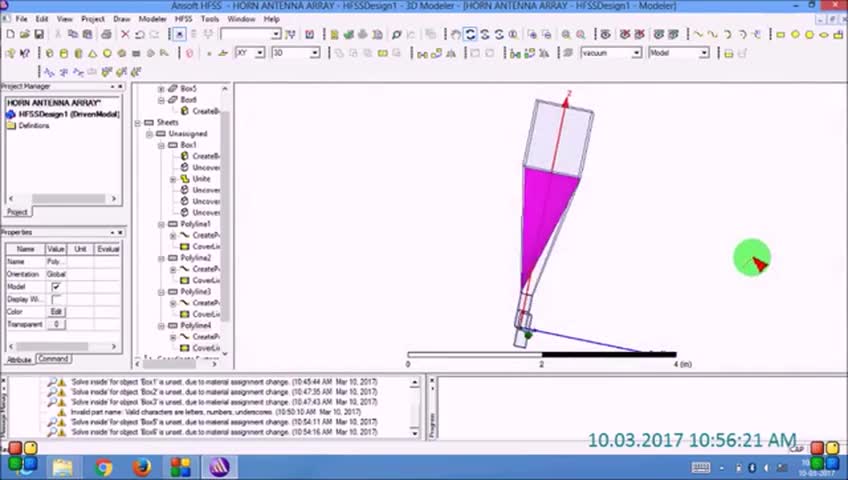
Task: Open Chrome from the taskbar
Action: coord(103,468)
